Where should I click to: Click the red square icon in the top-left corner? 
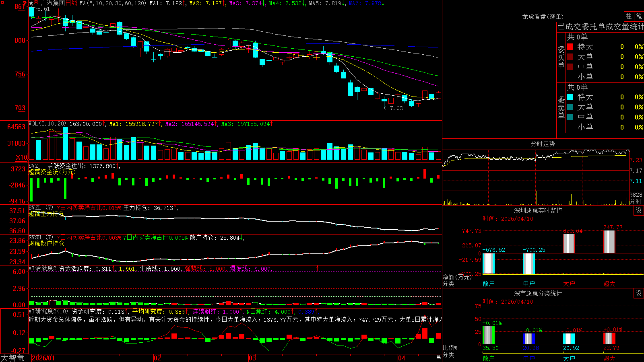tap(2, 3)
